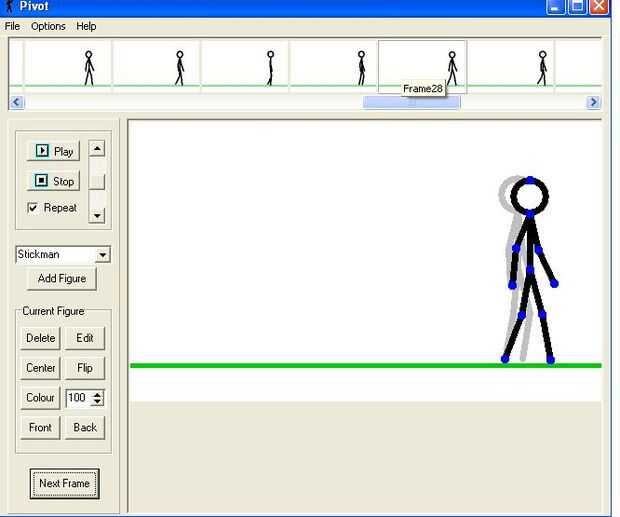Select the first full frame thumbnail
620x517 pixels.
point(68,66)
